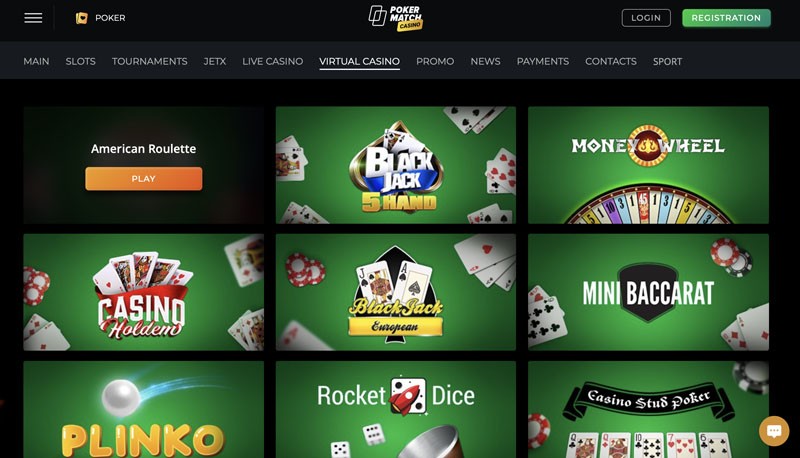The height and width of the screenshot is (458, 800).
Task: Open the live chat bubble icon
Action: coord(774,431)
